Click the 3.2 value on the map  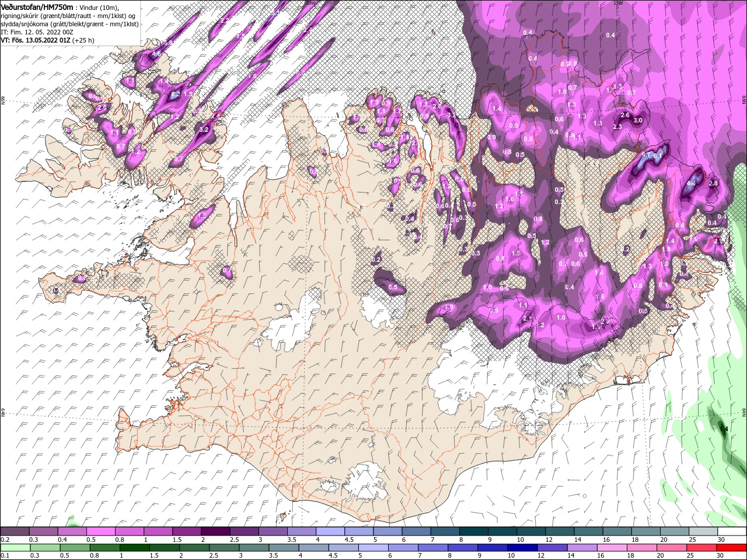coord(204,129)
